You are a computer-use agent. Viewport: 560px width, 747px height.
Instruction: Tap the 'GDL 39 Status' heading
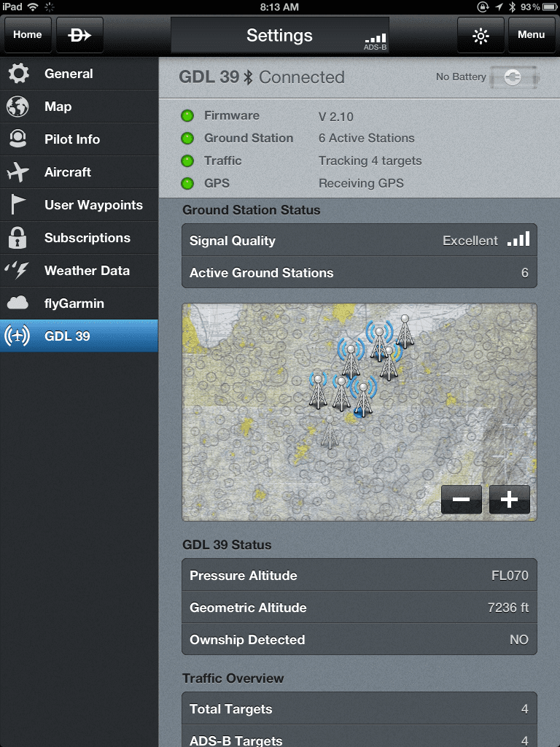(227, 545)
